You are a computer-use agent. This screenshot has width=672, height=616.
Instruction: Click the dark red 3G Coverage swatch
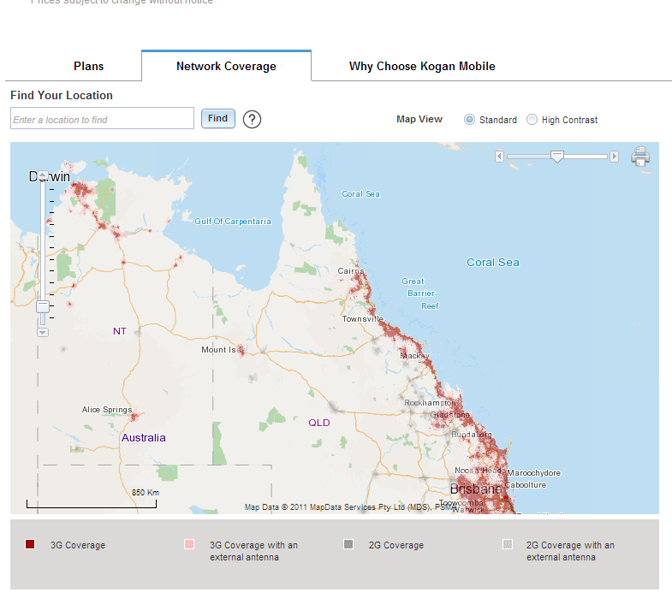(x=30, y=544)
